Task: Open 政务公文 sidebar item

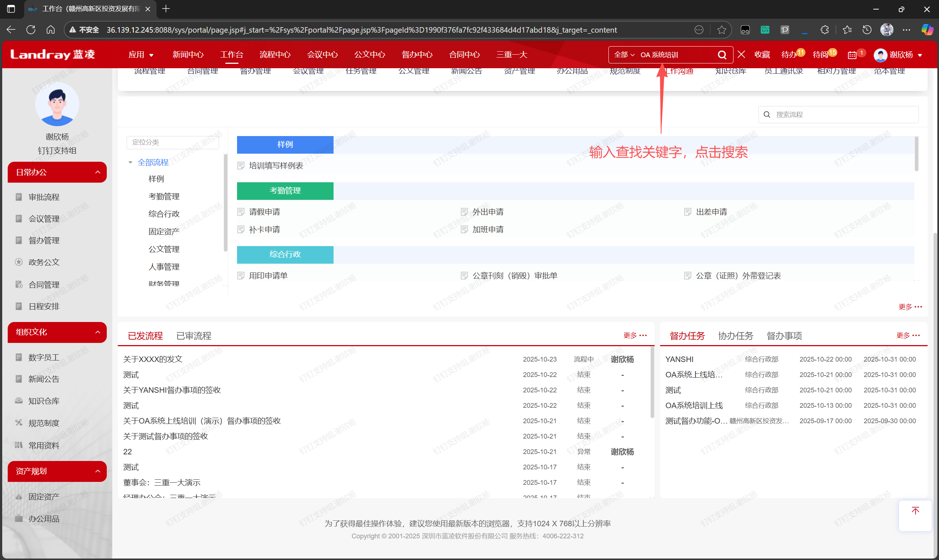Action: (x=44, y=262)
